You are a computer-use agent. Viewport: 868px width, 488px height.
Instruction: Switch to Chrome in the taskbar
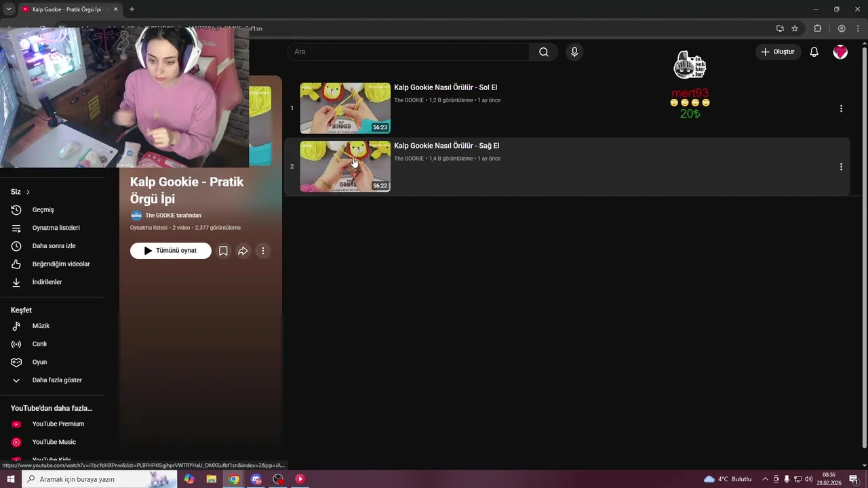(234, 479)
